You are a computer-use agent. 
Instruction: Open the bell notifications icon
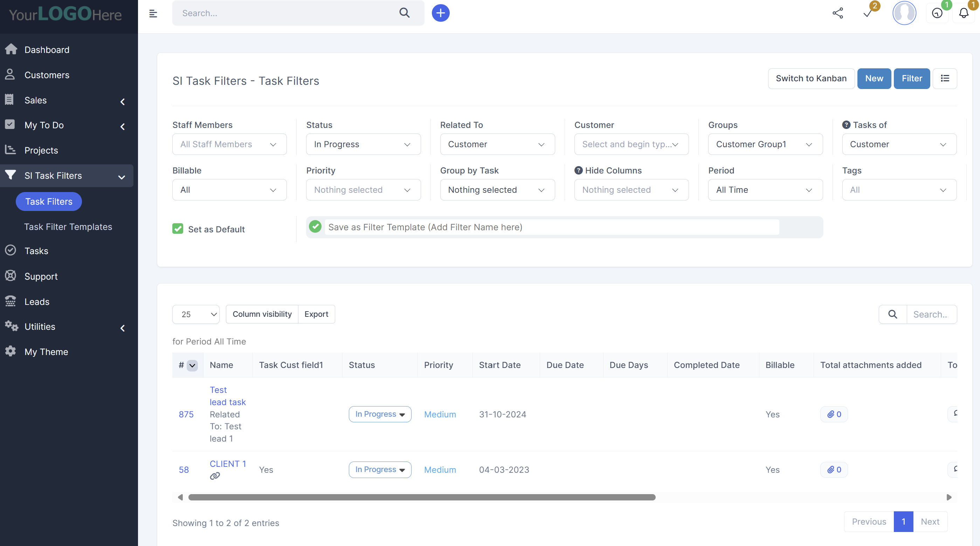click(963, 13)
